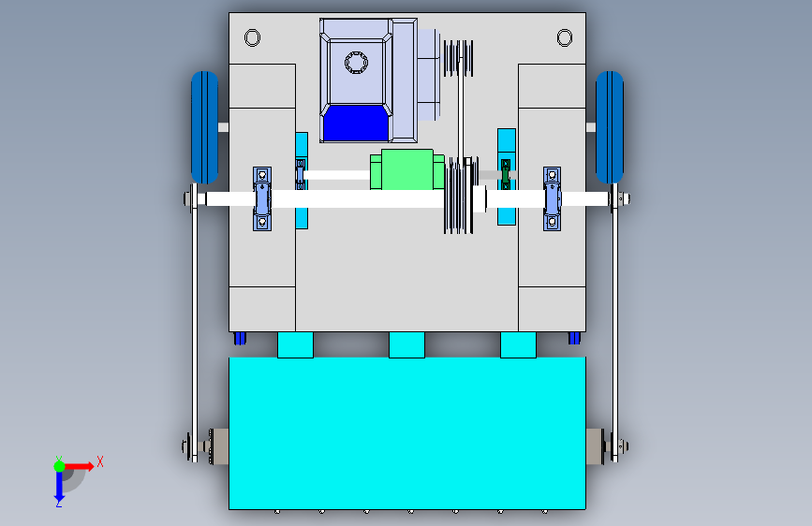Select the long left side drive arm
This screenshot has height=526, width=812.
(195, 323)
